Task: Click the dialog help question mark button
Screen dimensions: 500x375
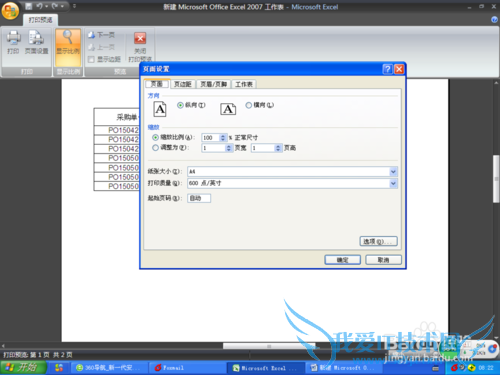Action: 387,69
